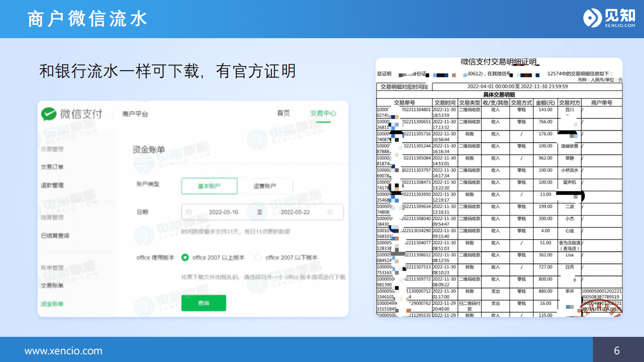Click the 交易时间 column header
This screenshot has width=644, height=362.
(x=445, y=103)
